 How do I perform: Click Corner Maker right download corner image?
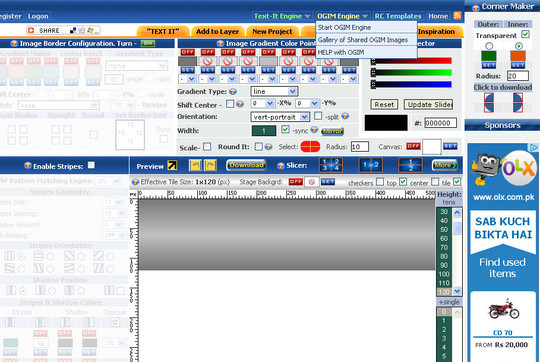point(518,102)
